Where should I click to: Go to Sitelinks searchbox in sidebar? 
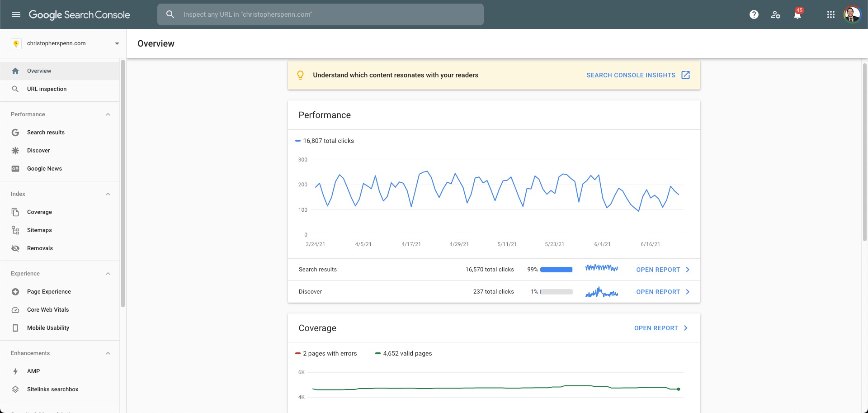pos(60,389)
